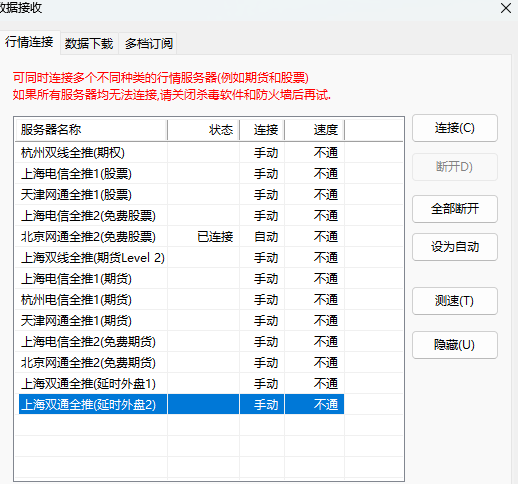
Task: Select server 上海双通全推(延时外盘1)
Action: pos(88,384)
